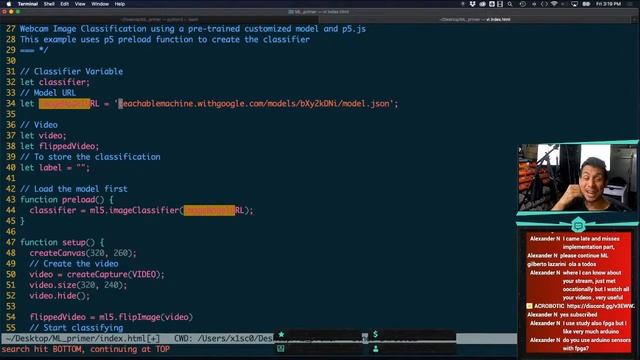The image size is (640, 360).
Task: Click the webcam video thumbnail
Action: click(x=577, y=178)
